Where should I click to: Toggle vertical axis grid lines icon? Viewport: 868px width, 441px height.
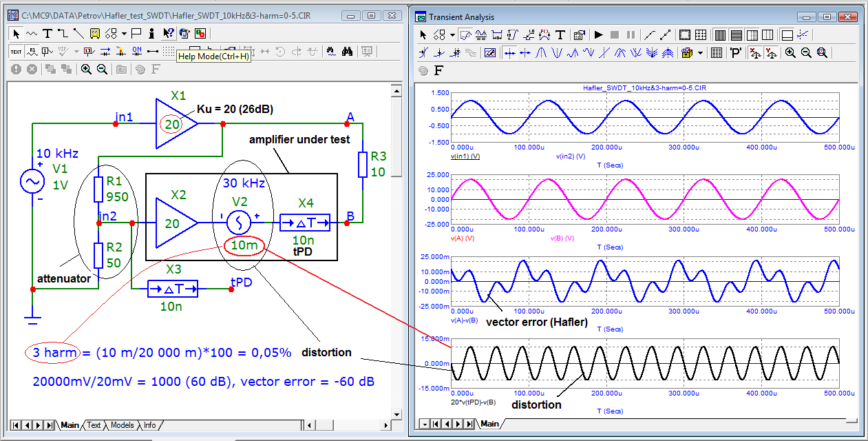click(720, 34)
